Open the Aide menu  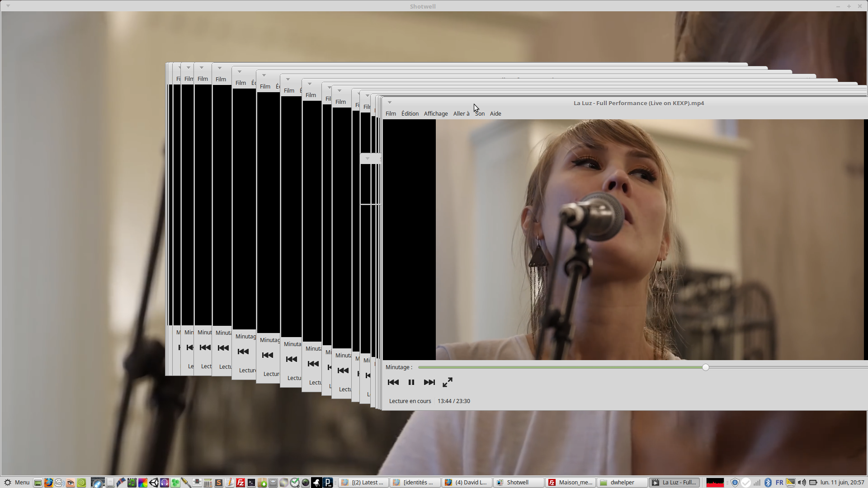[495, 113]
